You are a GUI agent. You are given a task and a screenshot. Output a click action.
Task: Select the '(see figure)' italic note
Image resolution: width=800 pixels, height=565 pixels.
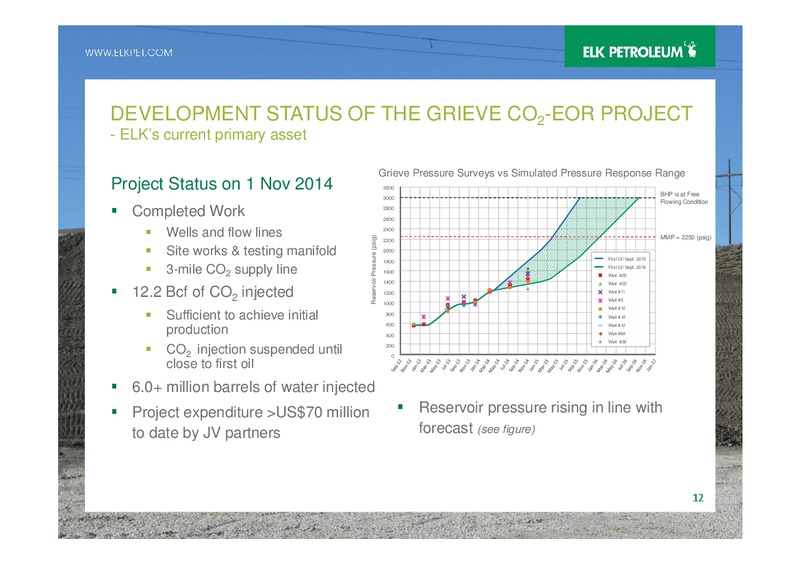pyautogui.click(x=506, y=429)
